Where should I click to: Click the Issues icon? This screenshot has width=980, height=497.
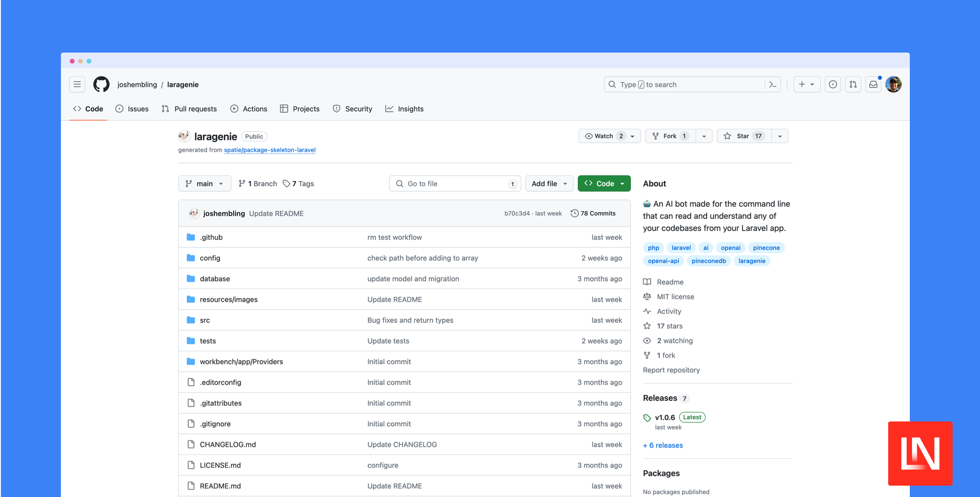(119, 109)
